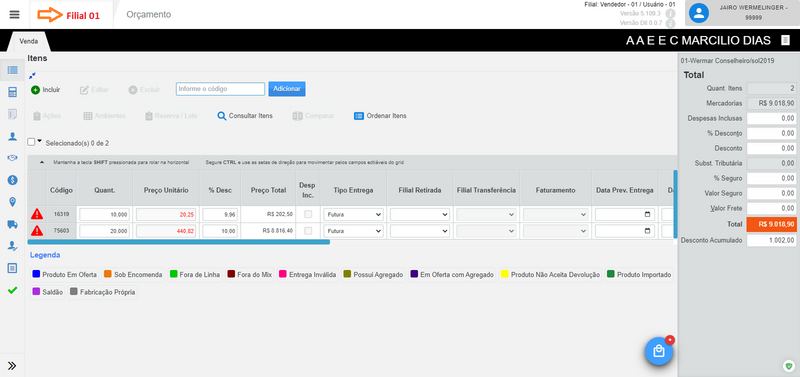Open Faturamento dropdown for item 16319

coord(555,215)
